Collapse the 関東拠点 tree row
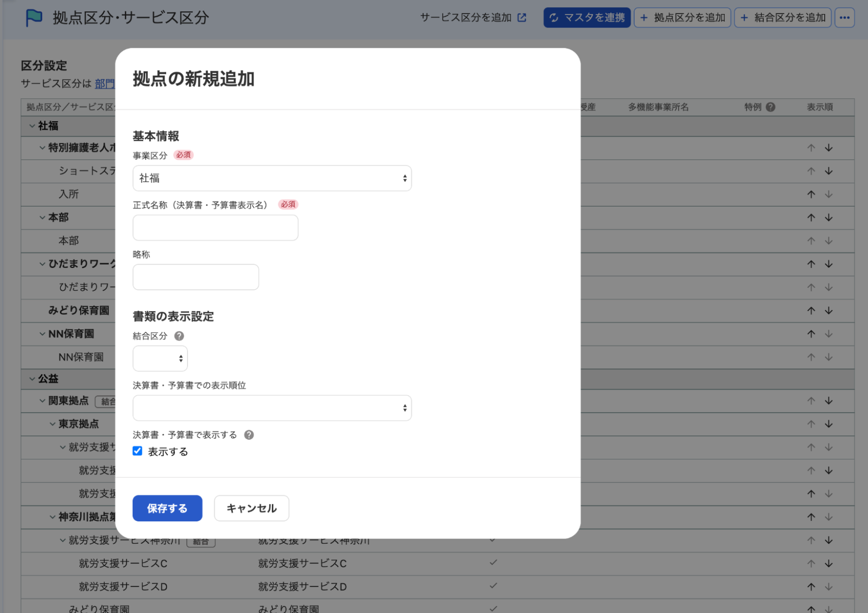Viewport: 868px width, 613px height. (x=42, y=401)
